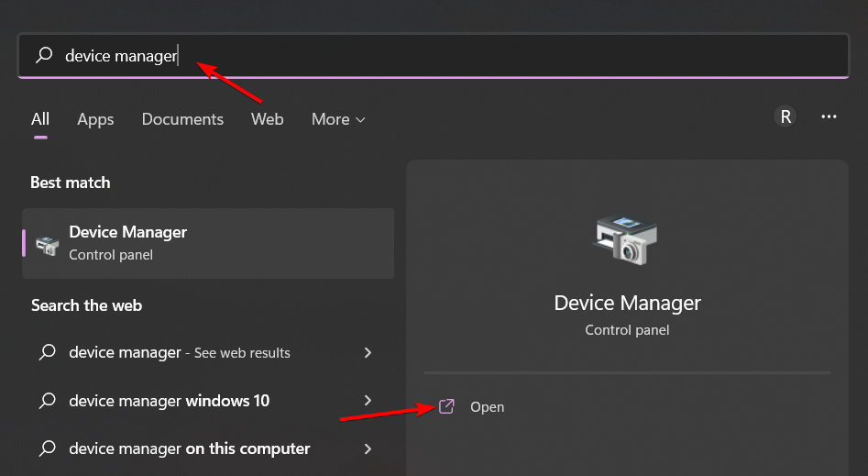This screenshot has height=476, width=868.
Task: Click the large Device Manager preview icon
Action: (x=626, y=240)
